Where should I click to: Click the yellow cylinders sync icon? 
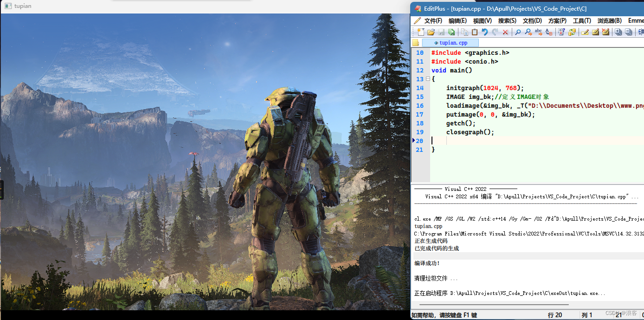click(572, 32)
